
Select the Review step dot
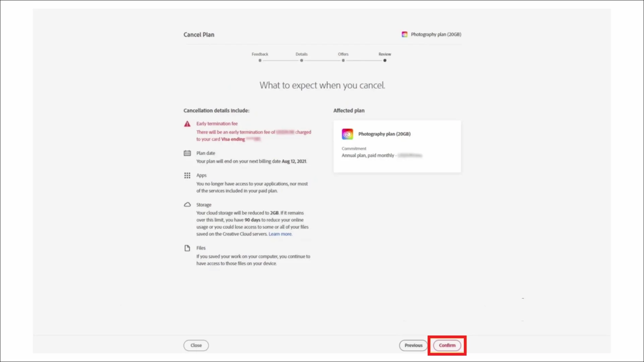pos(385,61)
